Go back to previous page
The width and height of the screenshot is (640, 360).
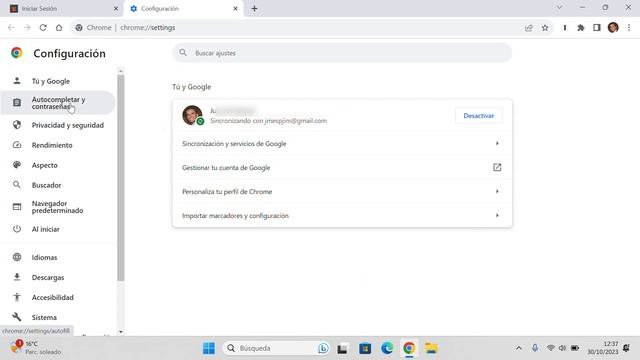(11, 28)
